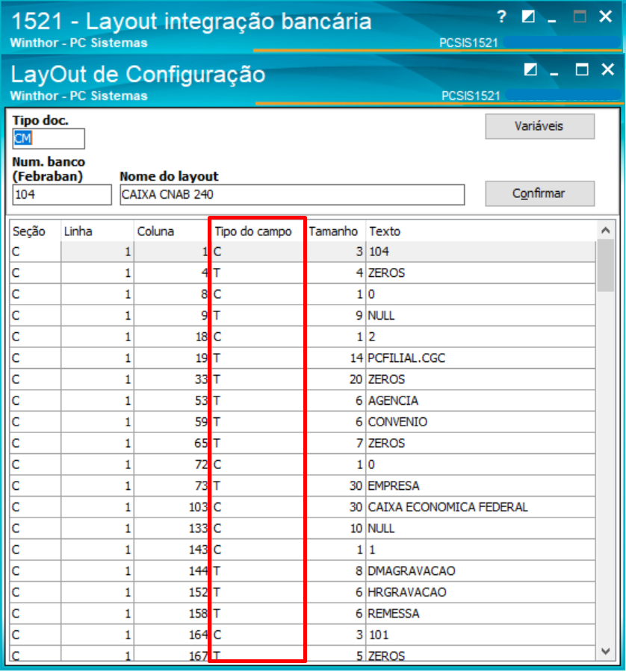The width and height of the screenshot is (626, 672).
Task: Click the restore icon in the LayOut de Configuração title bar
Action: coord(530,69)
